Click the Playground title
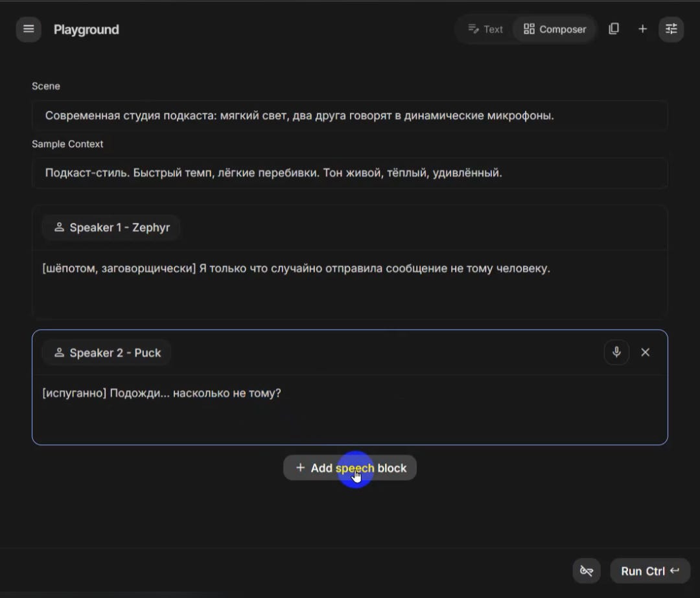700x598 pixels. pyautogui.click(x=86, y=29)
